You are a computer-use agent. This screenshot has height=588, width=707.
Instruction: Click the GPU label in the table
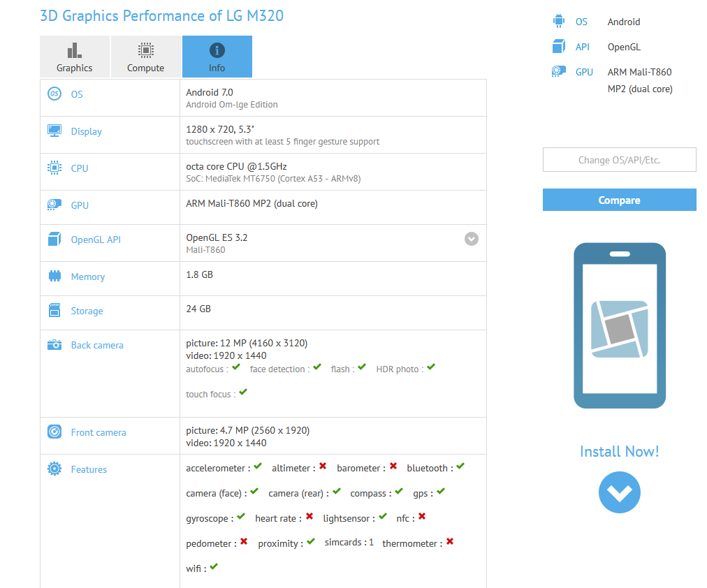pyautogui.click(x=80, y=205)
